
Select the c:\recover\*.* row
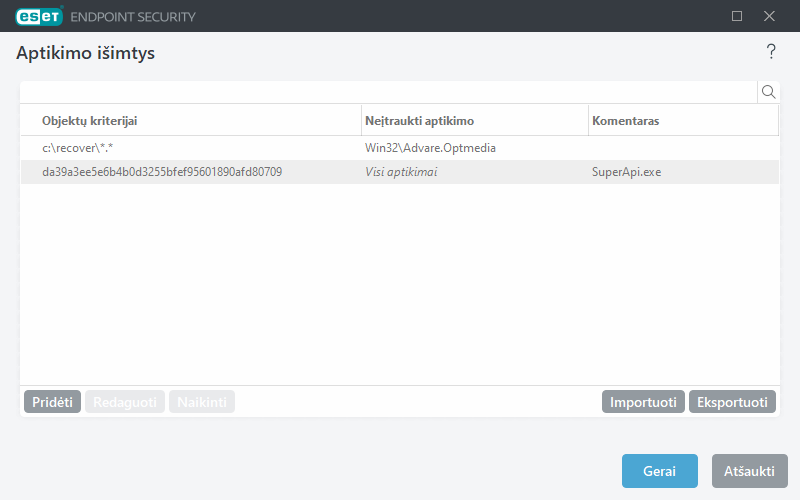[x=400, y=148]
